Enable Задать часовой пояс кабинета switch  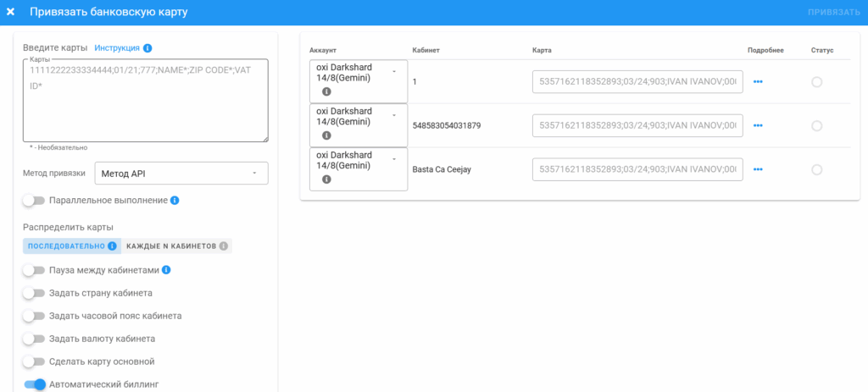[34, 317]
